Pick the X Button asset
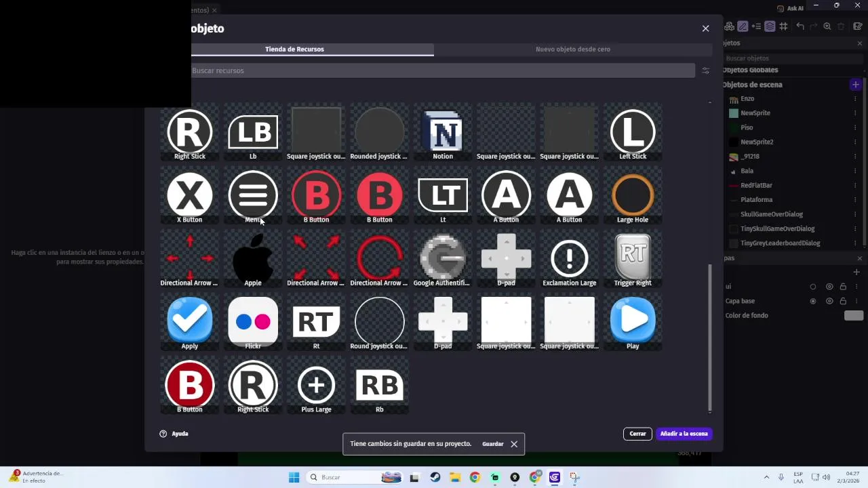The image size is (868, 488). 190,195
